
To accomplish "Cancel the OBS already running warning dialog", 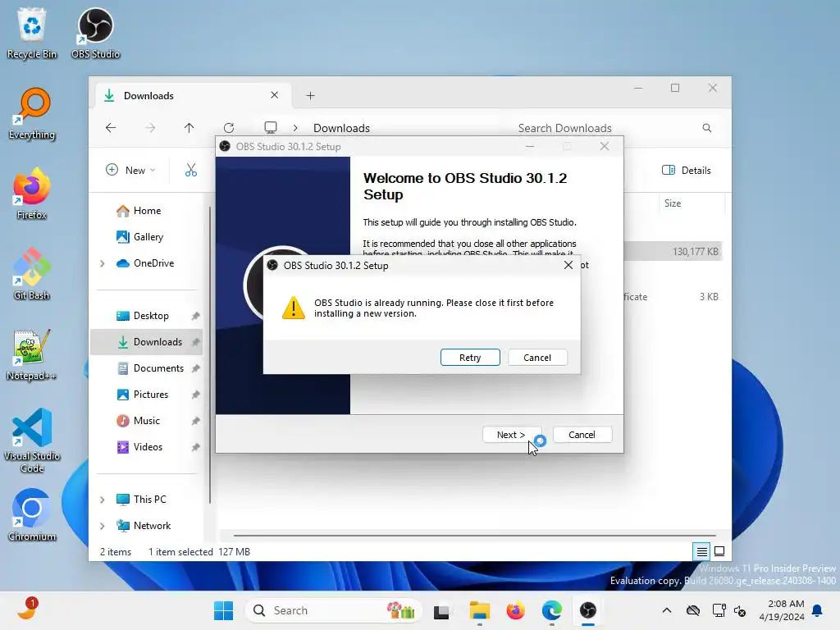I will click(x=536, y=358).
